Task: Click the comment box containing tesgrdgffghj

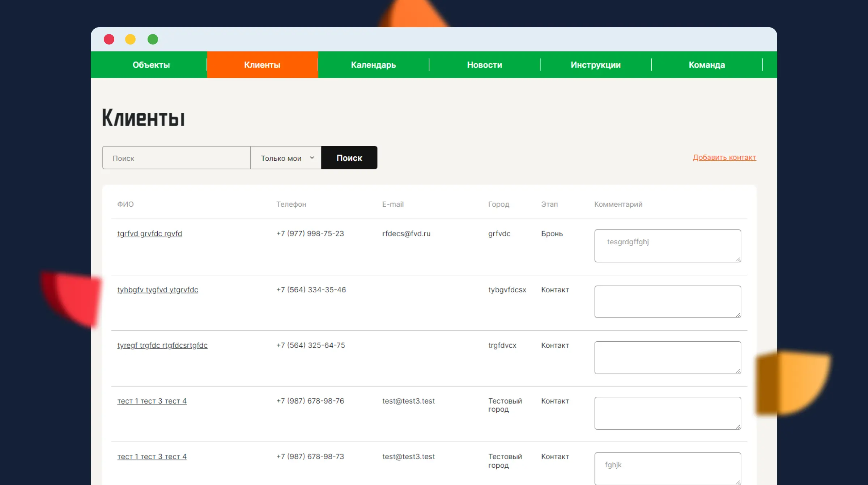Action: (667, 246)
